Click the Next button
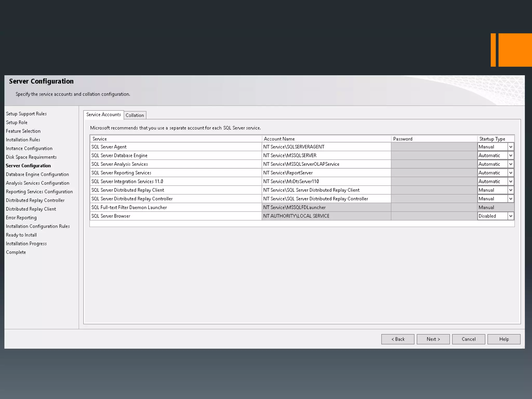Image resolution: width=532 pixels, height=399 pixels. tap(433, 339)
